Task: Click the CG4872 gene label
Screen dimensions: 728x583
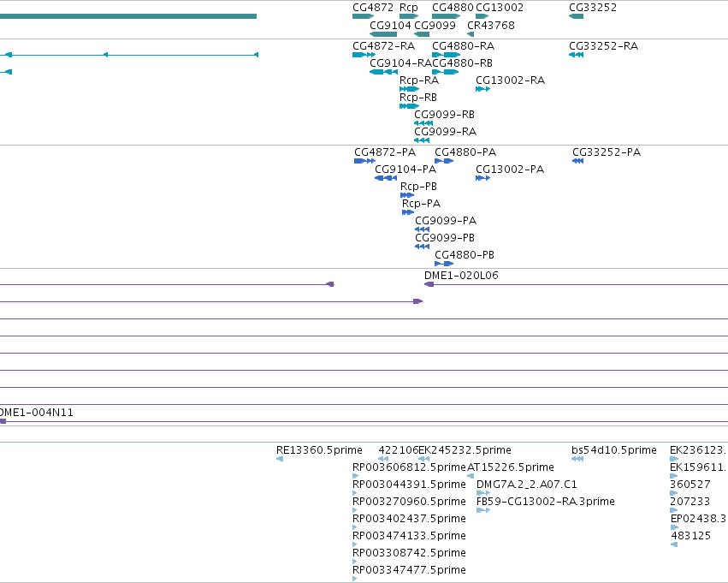Action: (x=373, y=8)
